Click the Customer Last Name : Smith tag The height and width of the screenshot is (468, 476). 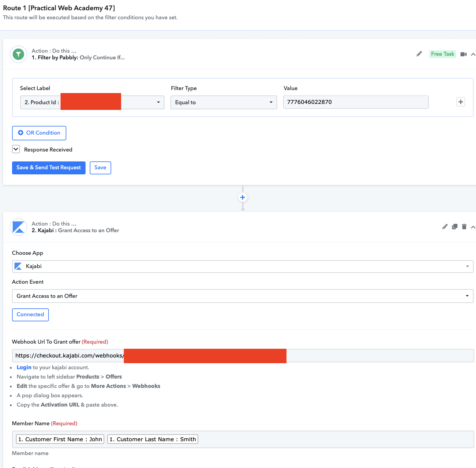pyautogui.click(x=153, y=439)
